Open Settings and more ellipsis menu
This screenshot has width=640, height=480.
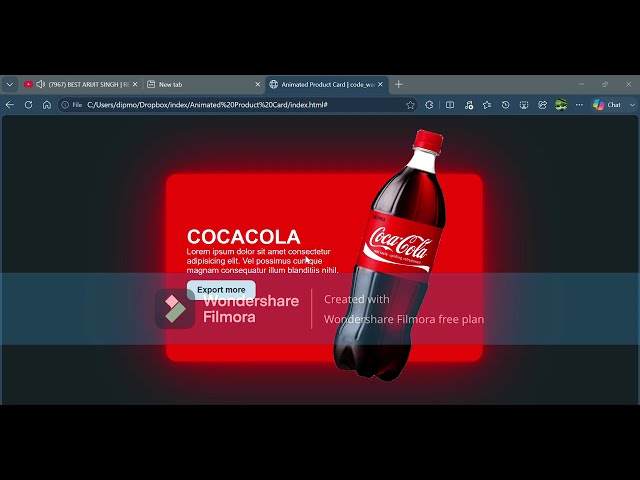click(579, 105)
